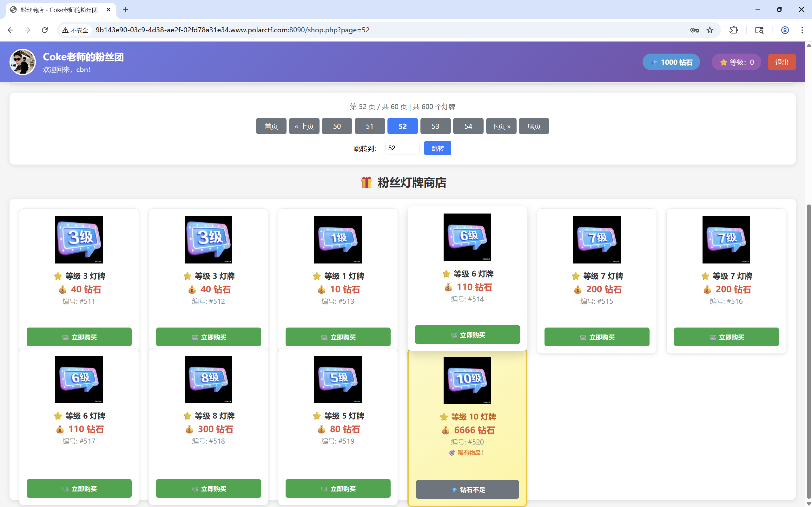Screen dimensions: 812x507
Task: Open a new browser tab
Action: pos(125,10)
